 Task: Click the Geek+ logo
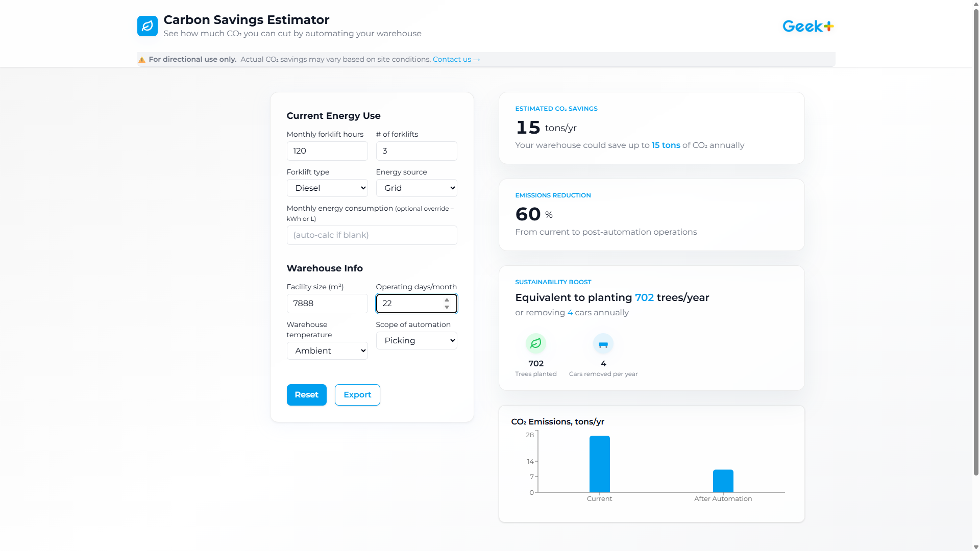(808, 26)
